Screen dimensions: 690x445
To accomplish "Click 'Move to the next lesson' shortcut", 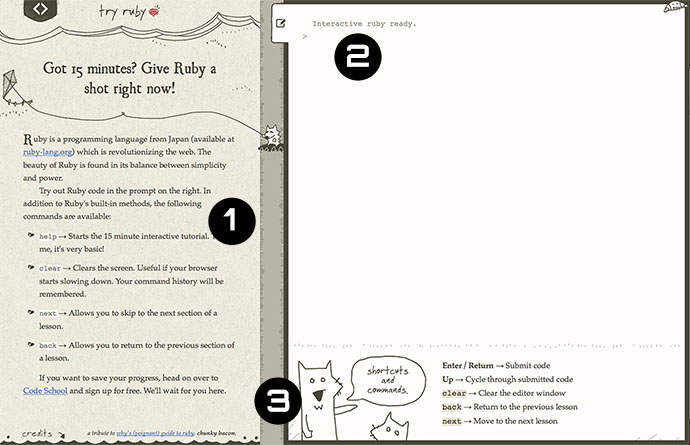I will tap(499, 421).
